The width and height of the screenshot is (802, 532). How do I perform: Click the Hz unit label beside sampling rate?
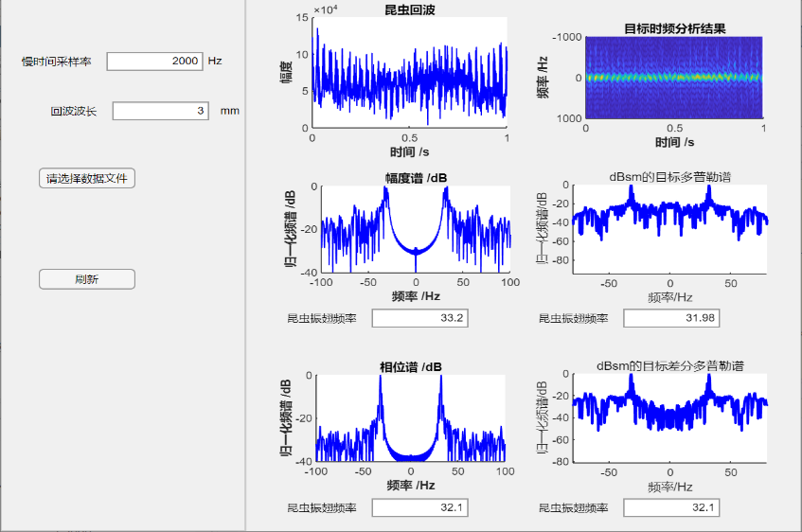[215, 61]
